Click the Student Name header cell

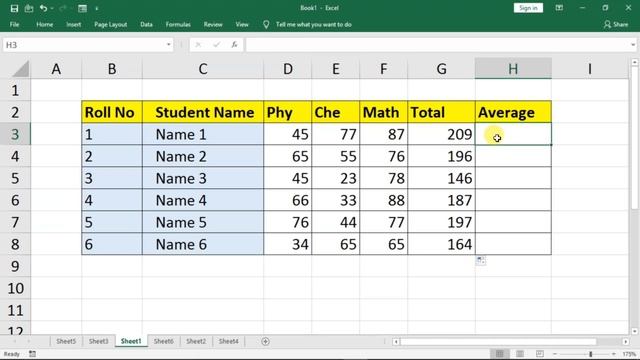tap(203, 112)
